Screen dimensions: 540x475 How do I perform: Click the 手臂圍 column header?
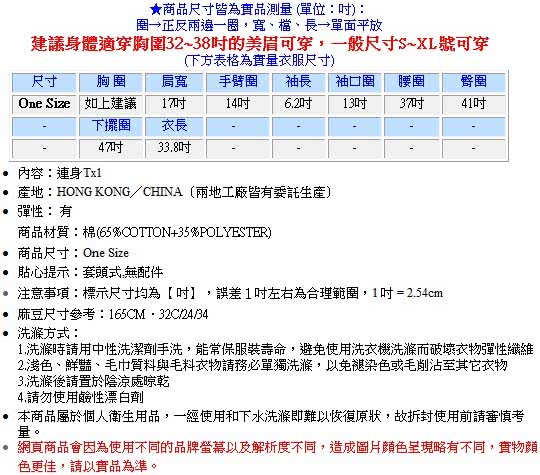tap(238, 82)
